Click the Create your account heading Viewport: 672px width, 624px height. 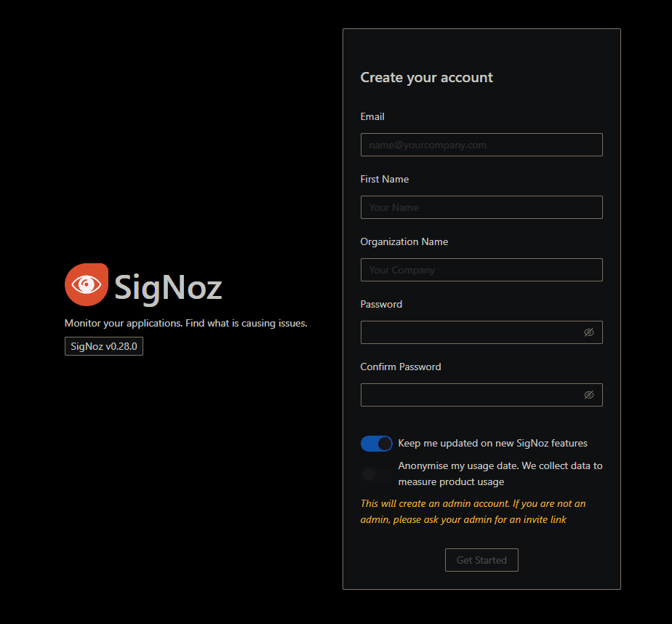coord(427,78)
